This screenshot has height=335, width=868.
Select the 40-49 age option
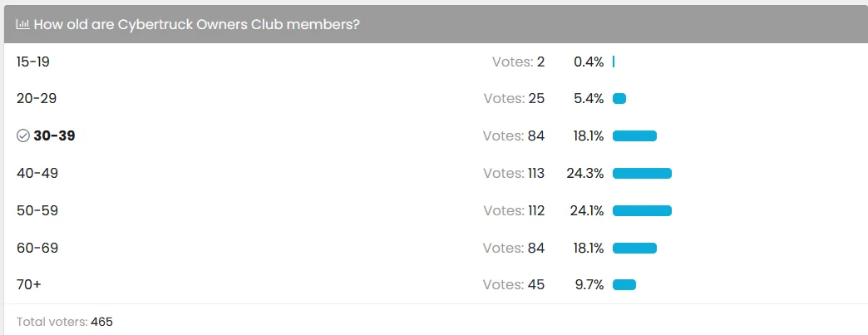[37, 173]
